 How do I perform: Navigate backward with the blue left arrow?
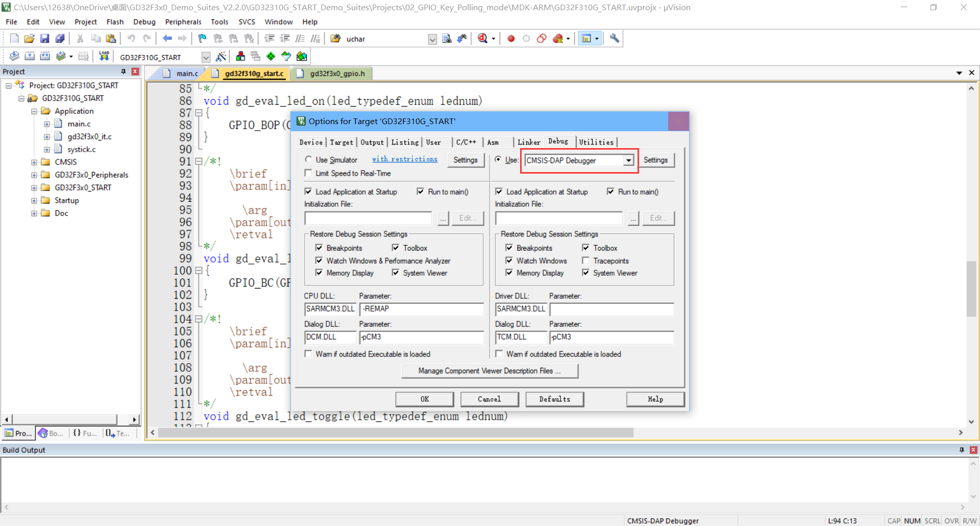(167, 38)
